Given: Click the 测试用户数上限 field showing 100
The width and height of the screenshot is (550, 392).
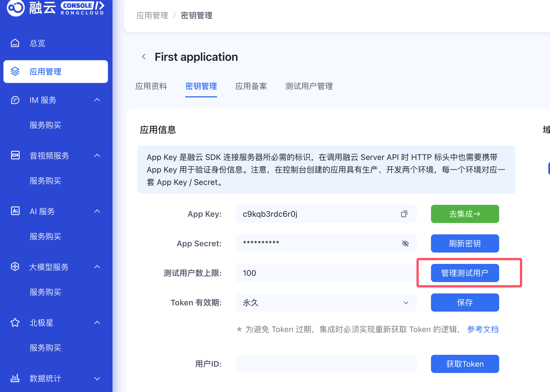Looking at the screenshot, I should (x=326, y=273).
